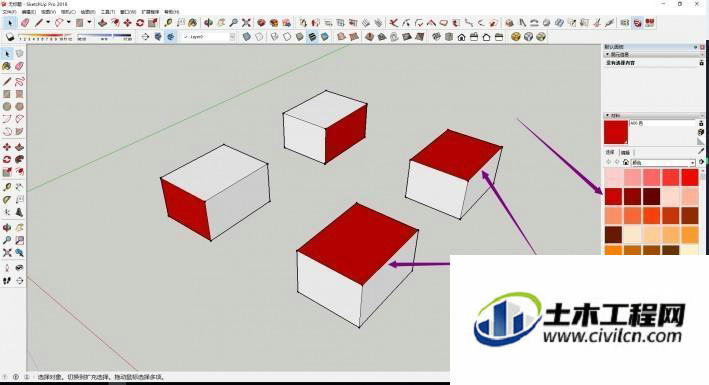Image resolution: width=709 pixels, height=385 pixels.
Task: Click the Zoom Extents icon in top toolbar
Action: [246, 23]
